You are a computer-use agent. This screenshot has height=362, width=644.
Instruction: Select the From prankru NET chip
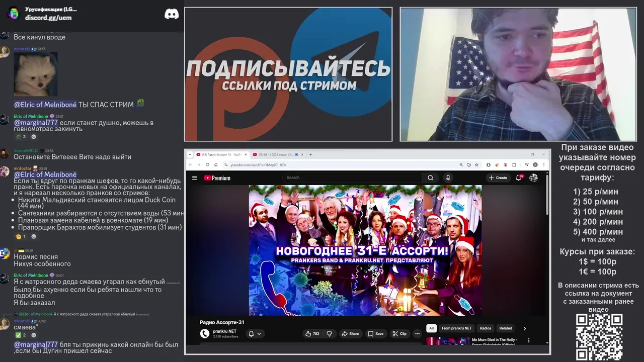coord(457,328)
